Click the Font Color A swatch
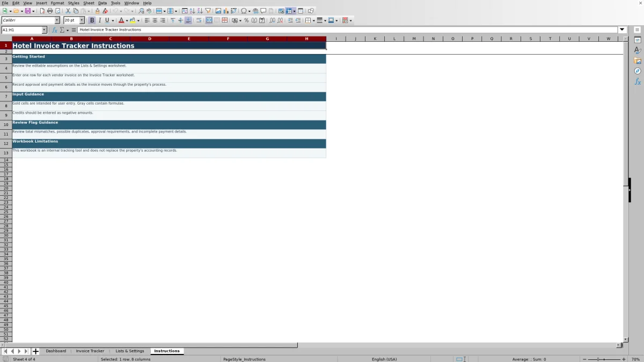 (121, 20)
